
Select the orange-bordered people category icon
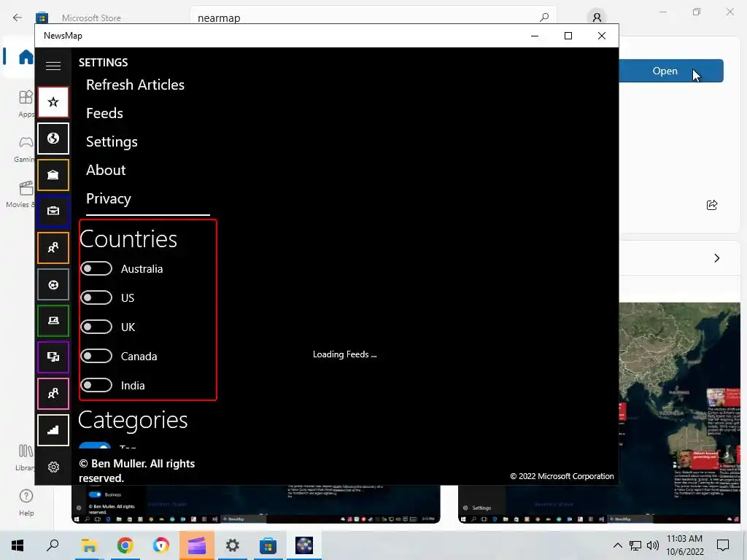(53, 248)
